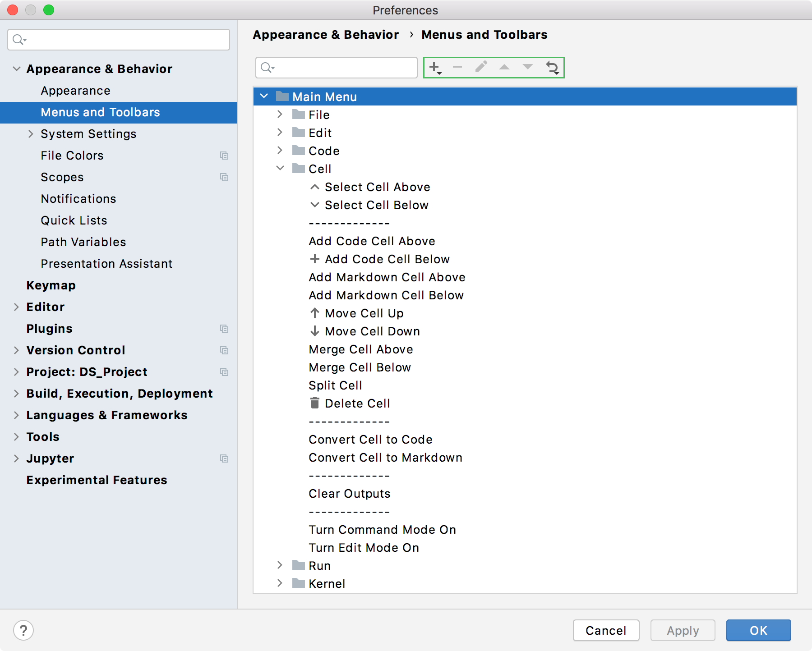Viewport: 812px width, 651px height.
Task: Click the remove action (-) toolbar icon
Action: [x=458, y=67]
